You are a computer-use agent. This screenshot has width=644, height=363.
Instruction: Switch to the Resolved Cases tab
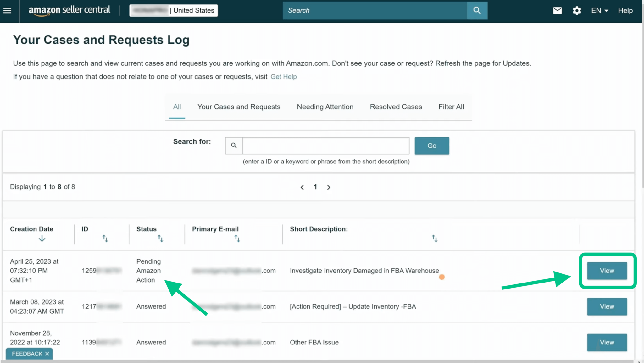coord(396,107)
